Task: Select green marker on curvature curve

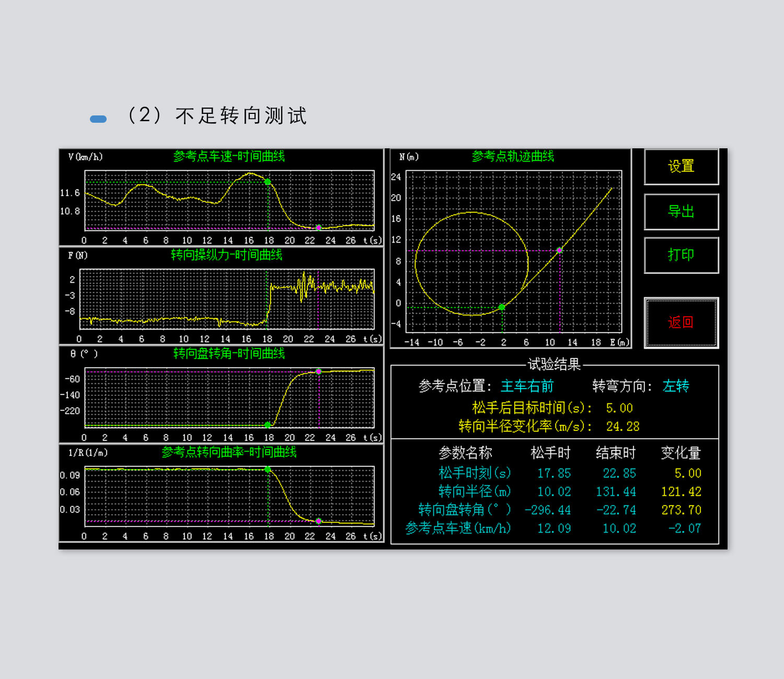Action: (268, 470)
